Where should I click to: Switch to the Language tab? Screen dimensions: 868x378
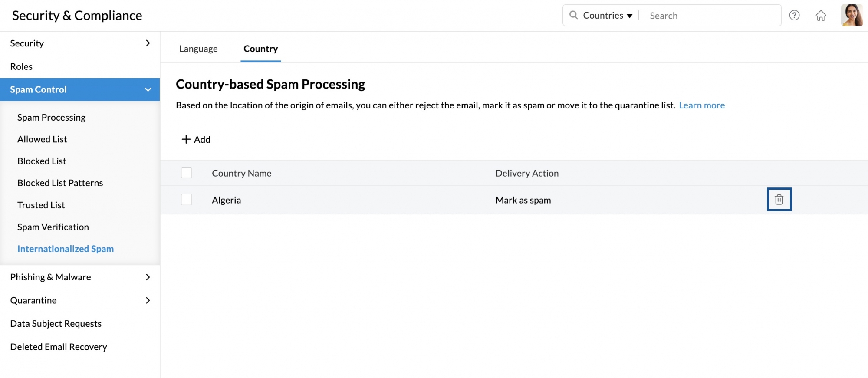click(x=198, y=49)
